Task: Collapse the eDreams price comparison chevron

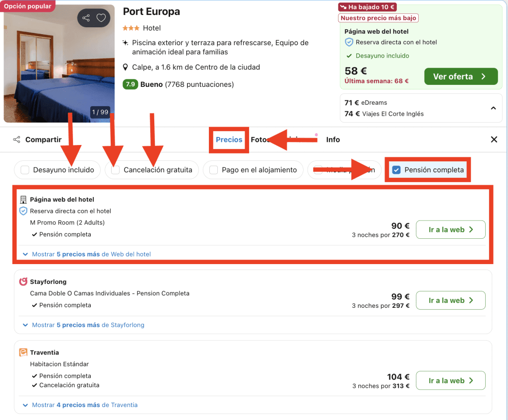Action: [x=493, y=108]
